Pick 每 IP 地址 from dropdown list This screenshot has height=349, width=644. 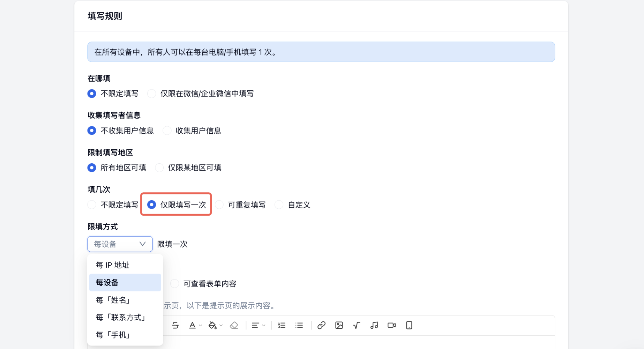[125, 265]
